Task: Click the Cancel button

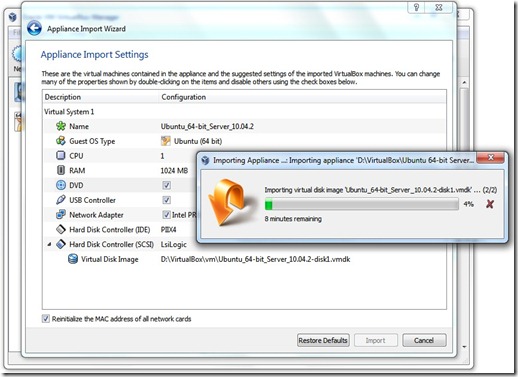Action: (x=424, y=340)
